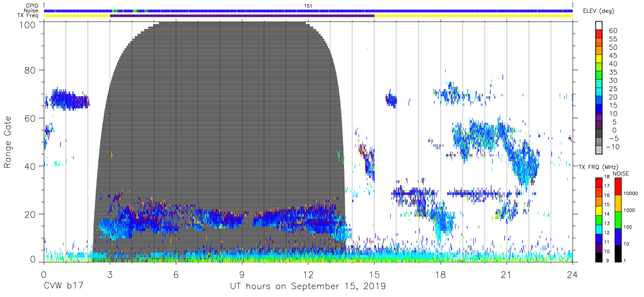Click the 25 tick on the ELEV colorbar

tap(612, 89)
